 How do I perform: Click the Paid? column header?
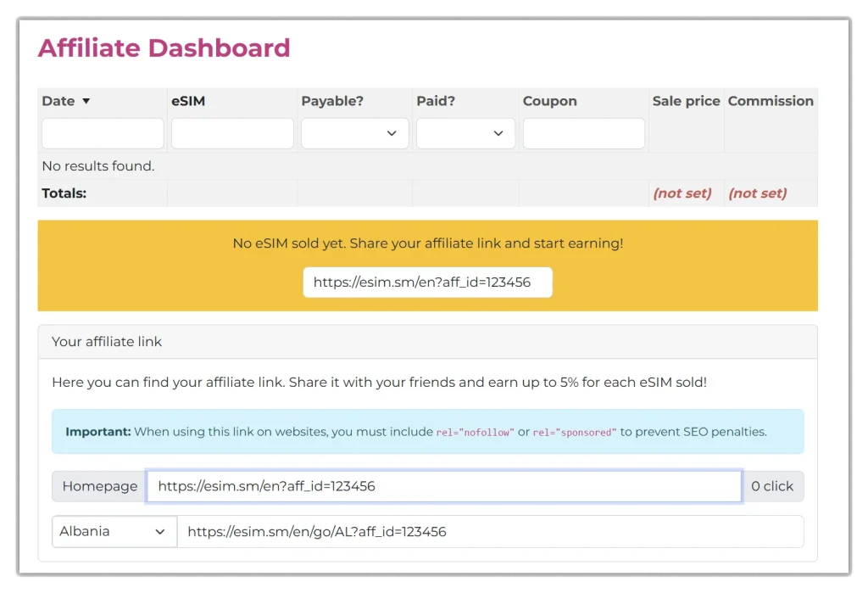click(436, 101)
